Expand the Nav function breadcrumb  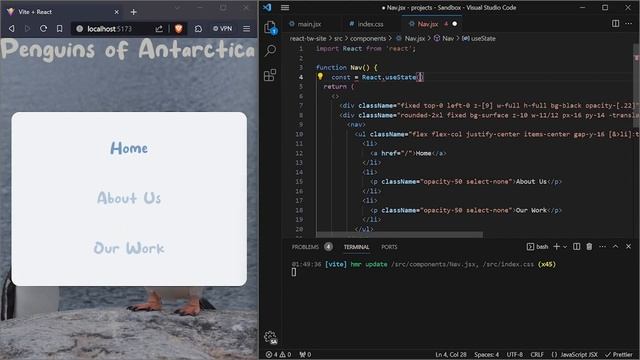click(x=444, y=38)
